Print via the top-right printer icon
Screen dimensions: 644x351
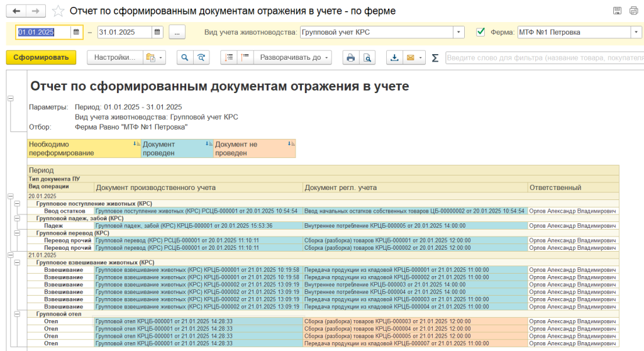click(633, 11)
